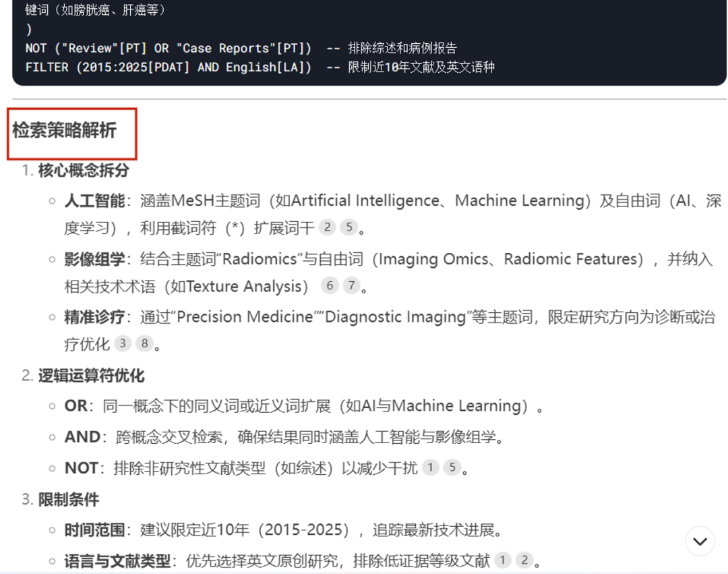Click the bold label 时间范围
The width and height of the screenshot is (728, 574).
95,530
